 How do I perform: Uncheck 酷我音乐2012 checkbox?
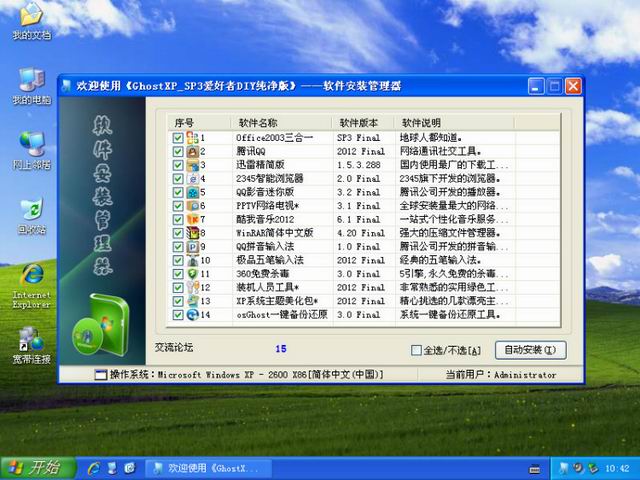point(178,219)
